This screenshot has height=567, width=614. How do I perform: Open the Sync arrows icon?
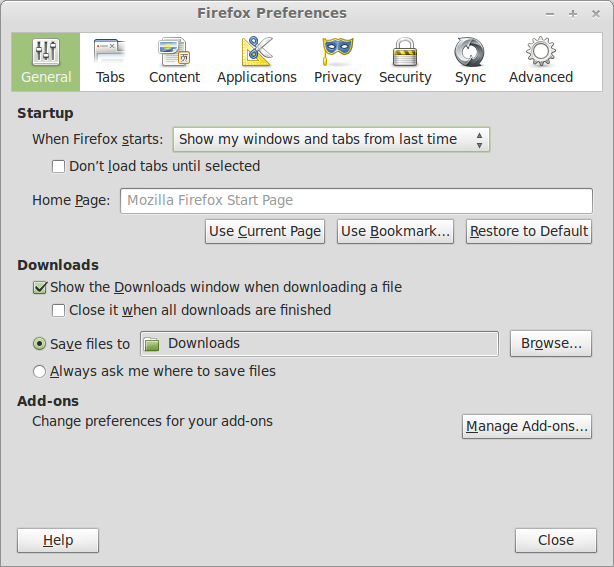coord(470,52)
